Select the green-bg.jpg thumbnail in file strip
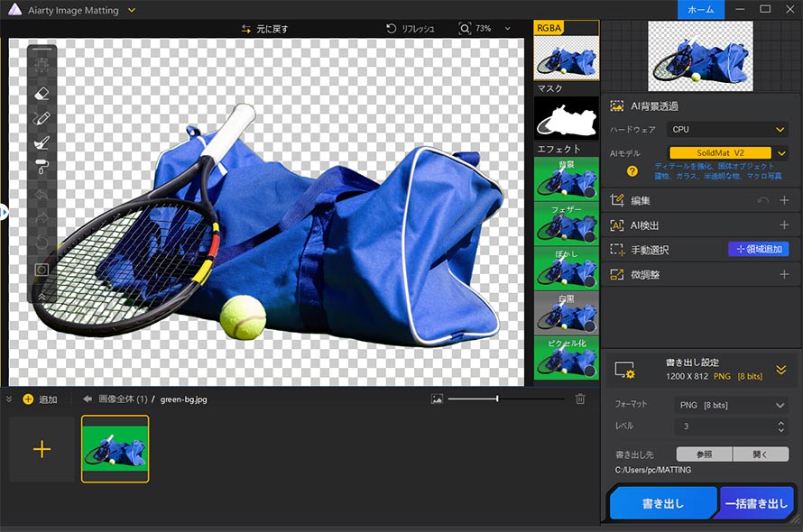This screenshot has width=803, height=532. 115,449
